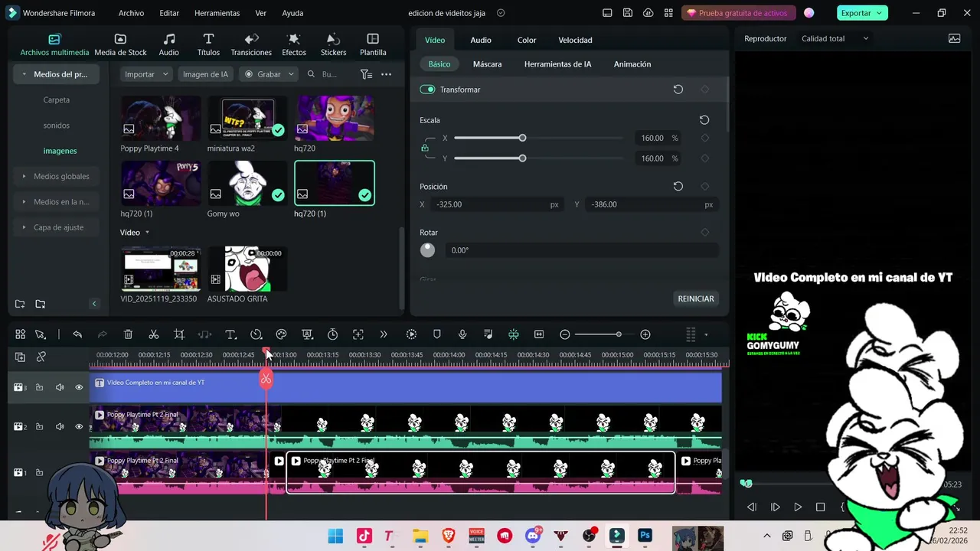This screenshot has height=551, width=980.
Task: Hide track 3 with its eye icon
Action: click(x=79, y=387)
